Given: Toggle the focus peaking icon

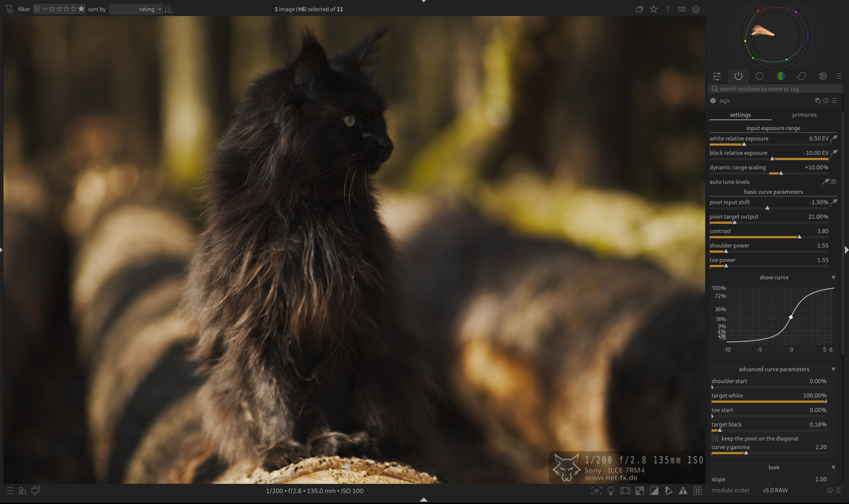Looking at the screenshot, I should [x=596, y=491].
